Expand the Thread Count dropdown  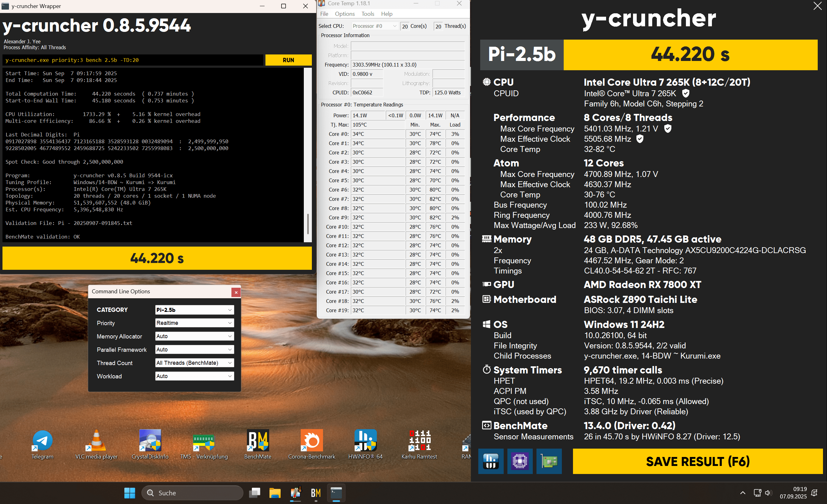tap(194, 363)
